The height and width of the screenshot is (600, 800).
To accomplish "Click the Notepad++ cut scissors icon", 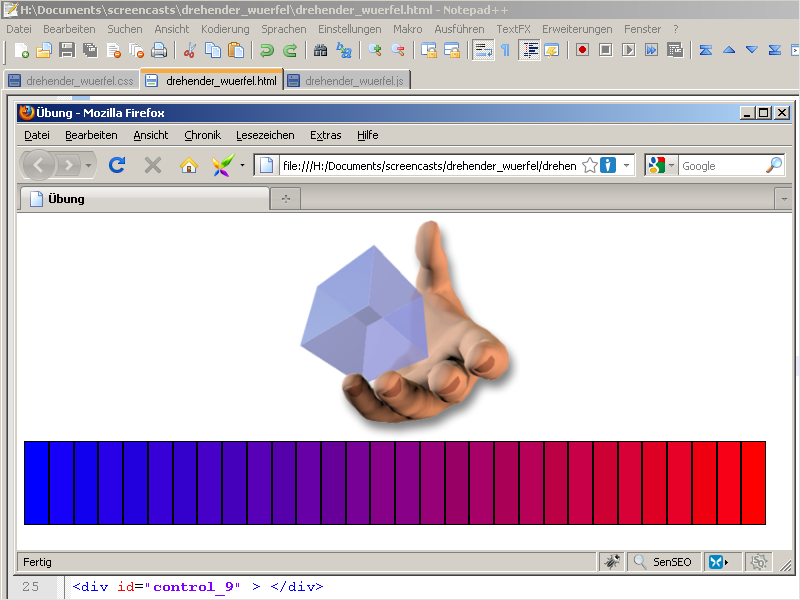I will pos(188,50).
